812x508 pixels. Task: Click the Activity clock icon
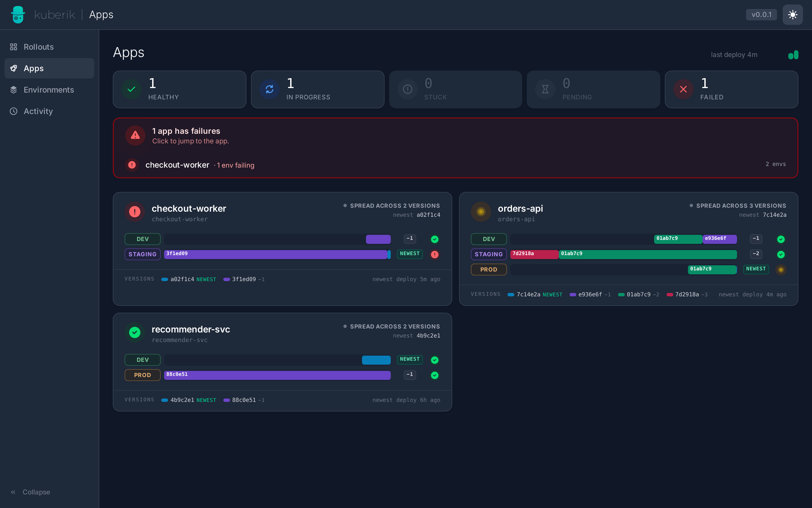[x=14, y=111]
